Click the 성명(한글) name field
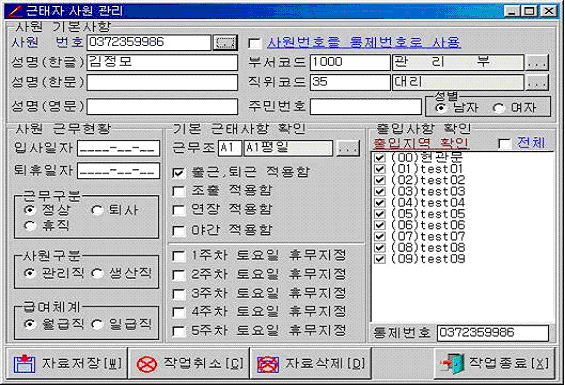The width and height of the screenshot is (565, 385). (162, 62)
